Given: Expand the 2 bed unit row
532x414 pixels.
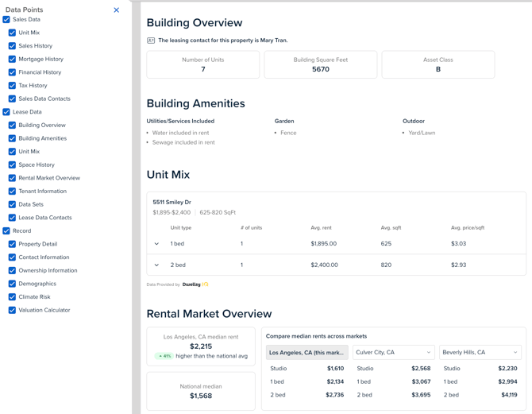Looking at the screenshot, I should coord(156,265).
